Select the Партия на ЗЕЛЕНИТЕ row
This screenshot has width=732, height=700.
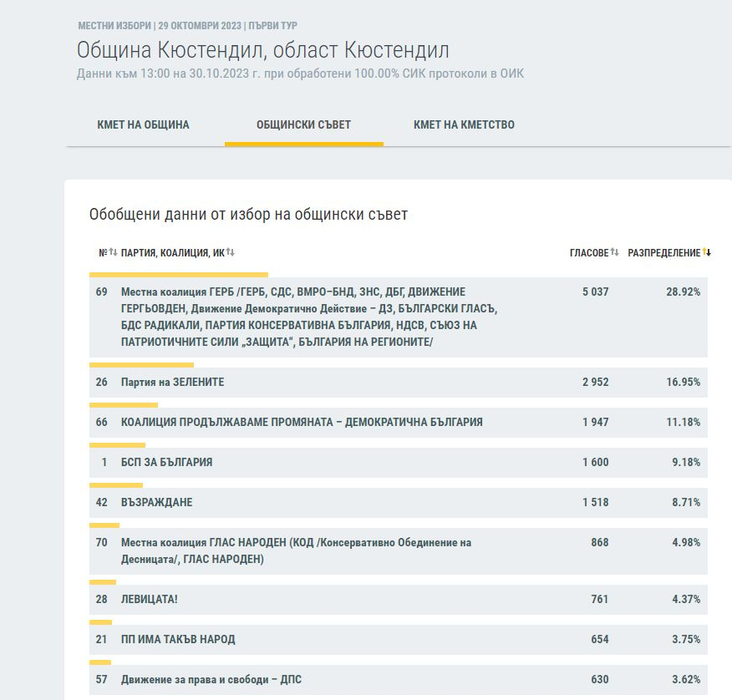click(x=399, y=383)
